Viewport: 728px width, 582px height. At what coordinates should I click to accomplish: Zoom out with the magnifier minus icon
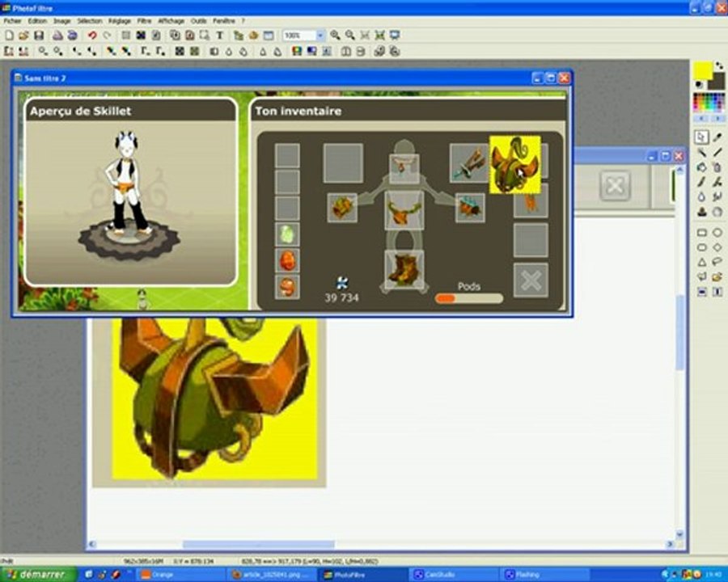(349, 36)
